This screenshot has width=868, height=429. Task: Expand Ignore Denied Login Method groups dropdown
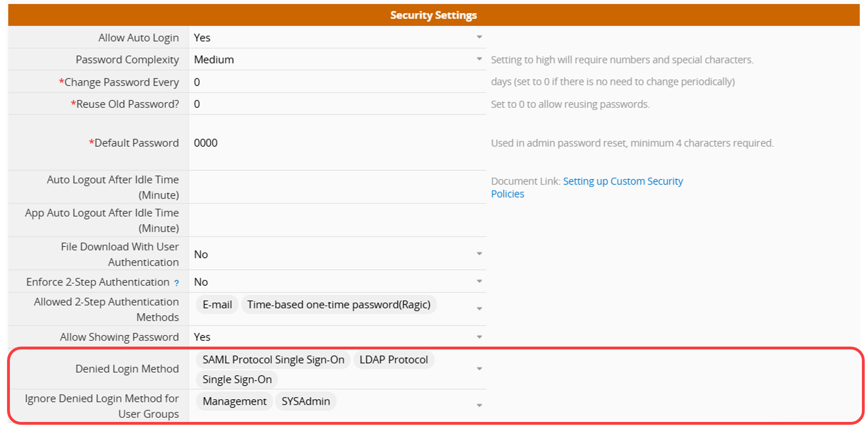(479, 405)
